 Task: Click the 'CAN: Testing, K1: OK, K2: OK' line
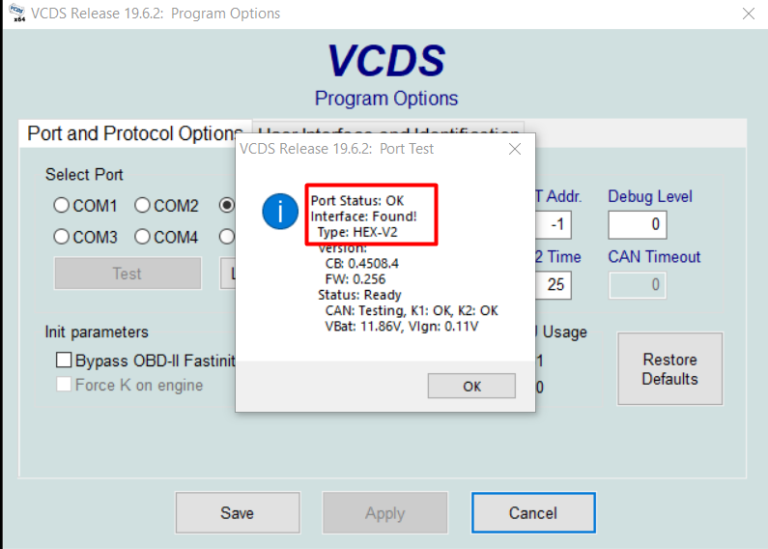point(411,310)
